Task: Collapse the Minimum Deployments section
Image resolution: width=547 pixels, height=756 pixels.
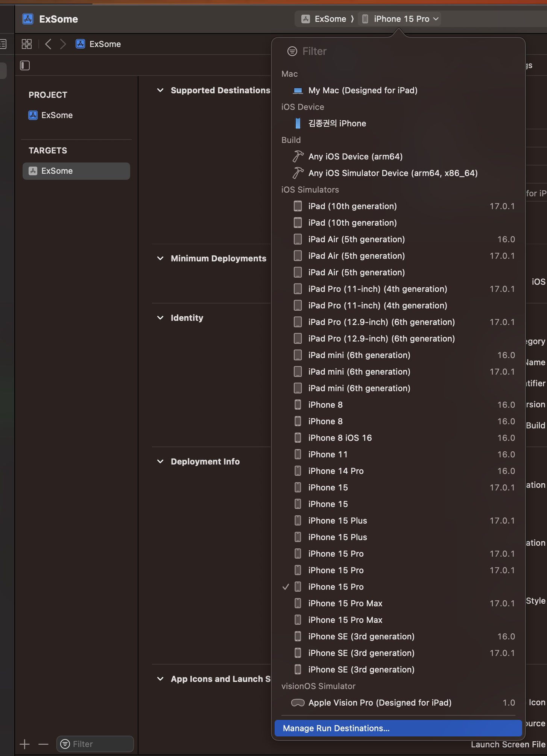Action: tap(160, 258)
